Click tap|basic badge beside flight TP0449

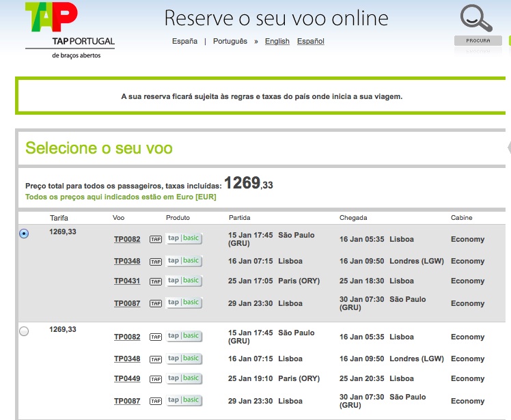coord(183,378)
